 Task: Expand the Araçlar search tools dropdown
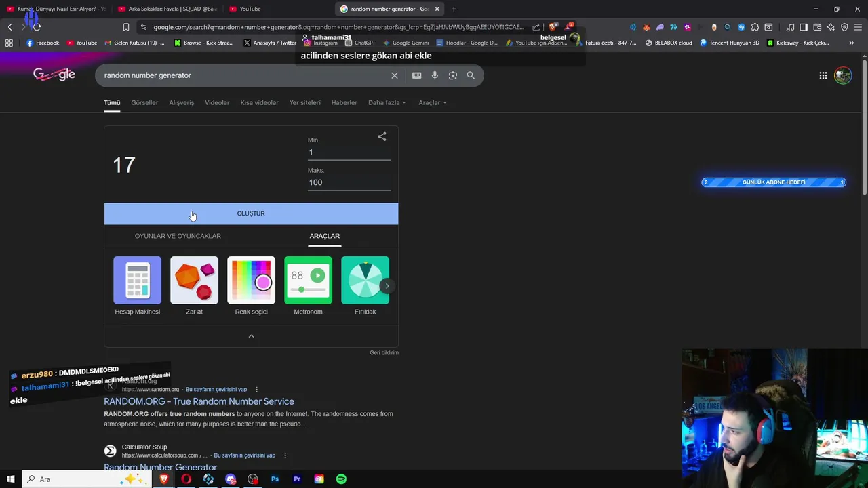[x=433, y=102]
